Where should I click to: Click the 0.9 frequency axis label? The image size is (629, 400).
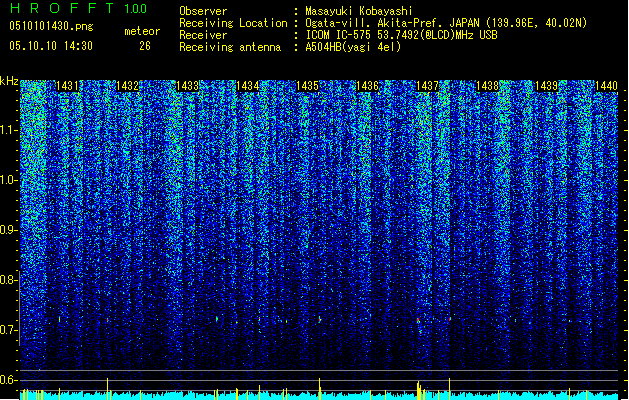pos(8,230)
